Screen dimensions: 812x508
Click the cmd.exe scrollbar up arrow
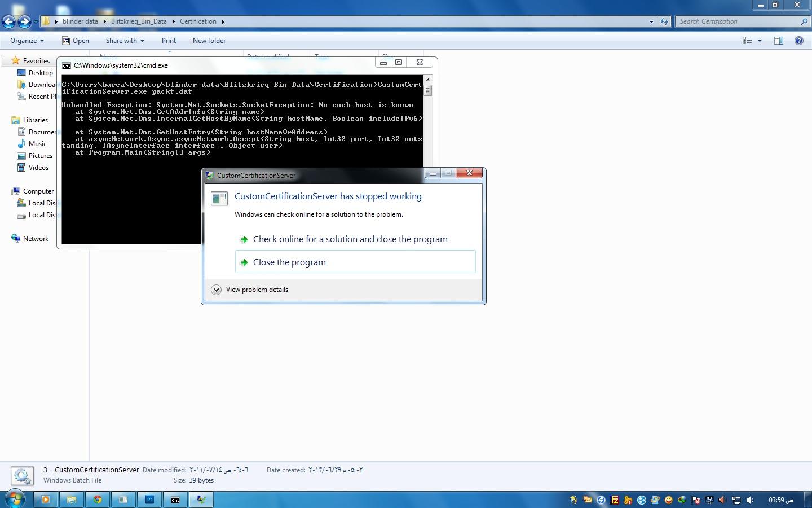(428, 79)
